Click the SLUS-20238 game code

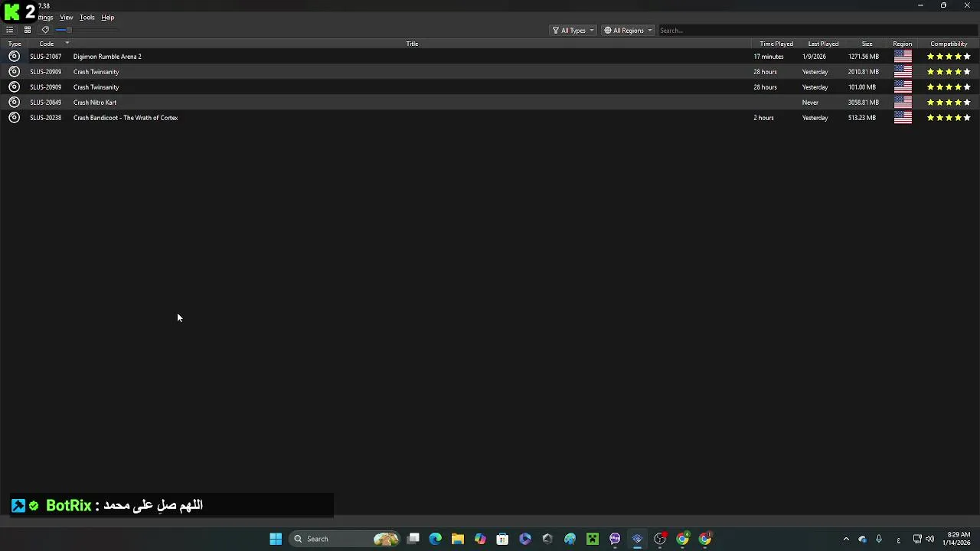46,118
